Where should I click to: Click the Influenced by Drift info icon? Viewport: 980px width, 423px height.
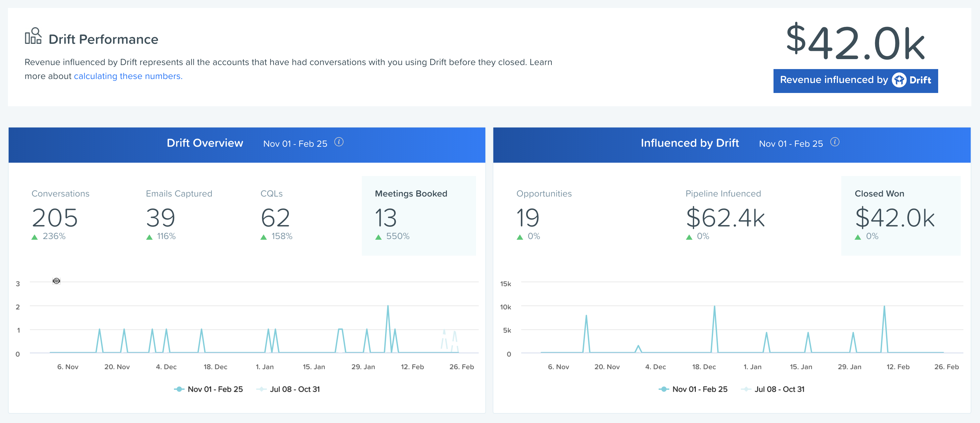point(835,142)
